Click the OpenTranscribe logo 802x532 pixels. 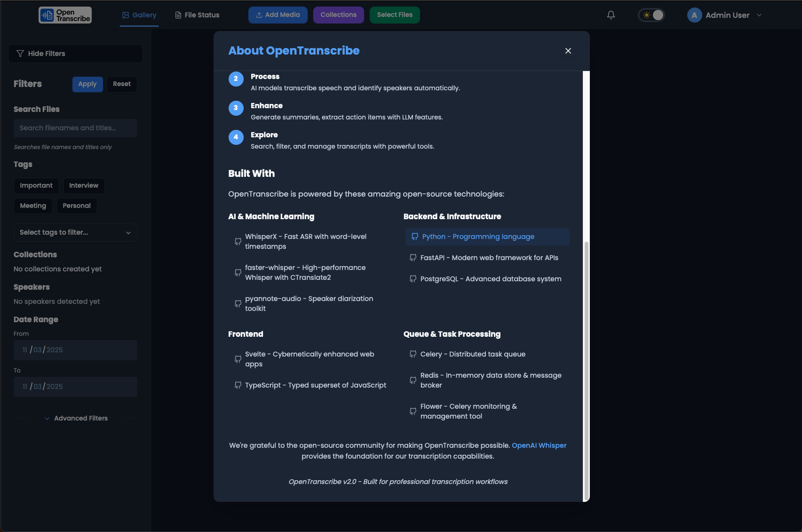click(65, 15)
